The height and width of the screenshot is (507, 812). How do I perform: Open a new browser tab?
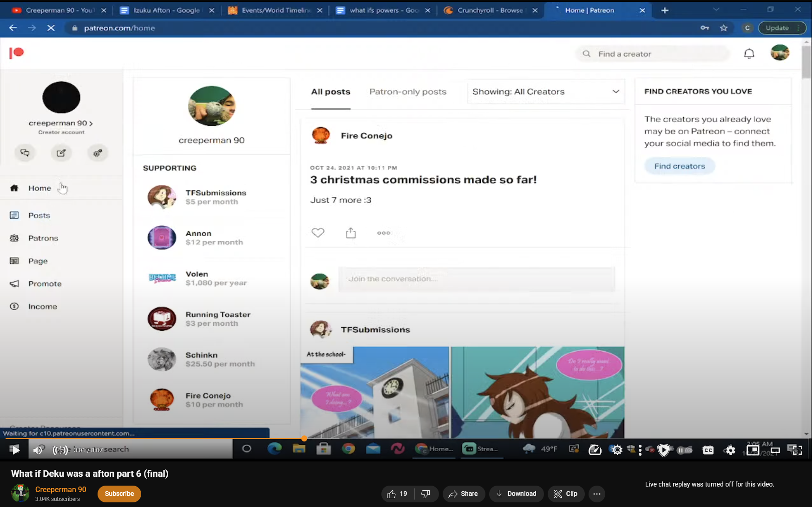(665, 10)
